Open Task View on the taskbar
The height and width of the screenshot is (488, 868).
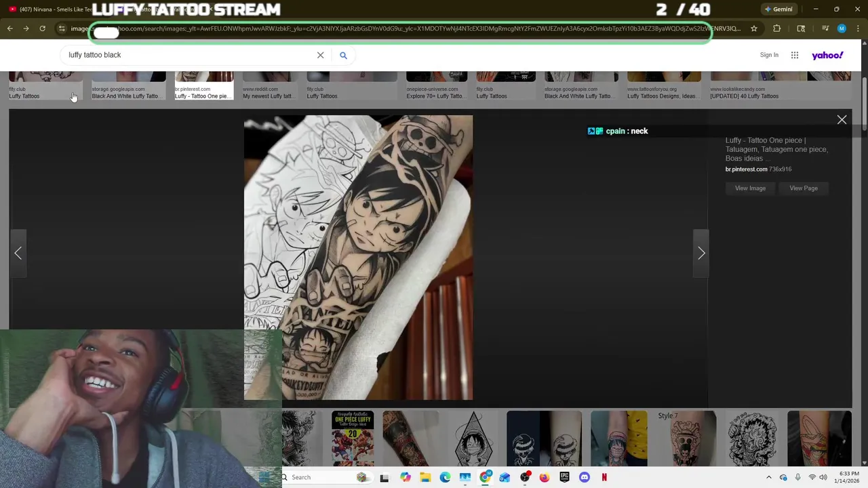[384, 477]
